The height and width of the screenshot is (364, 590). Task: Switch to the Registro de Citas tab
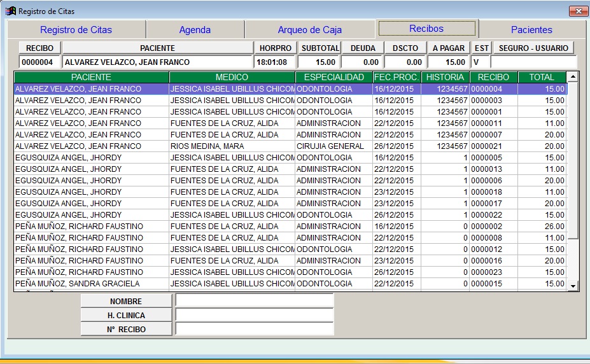tap(76, 30)
